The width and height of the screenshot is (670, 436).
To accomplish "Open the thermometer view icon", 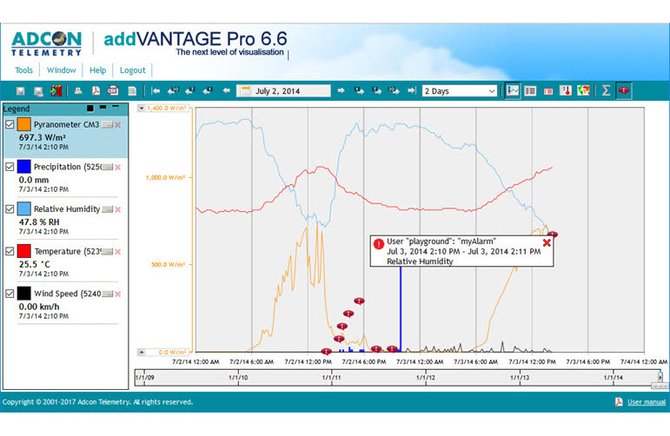I will pyautogui.click(x=565, y=91).
